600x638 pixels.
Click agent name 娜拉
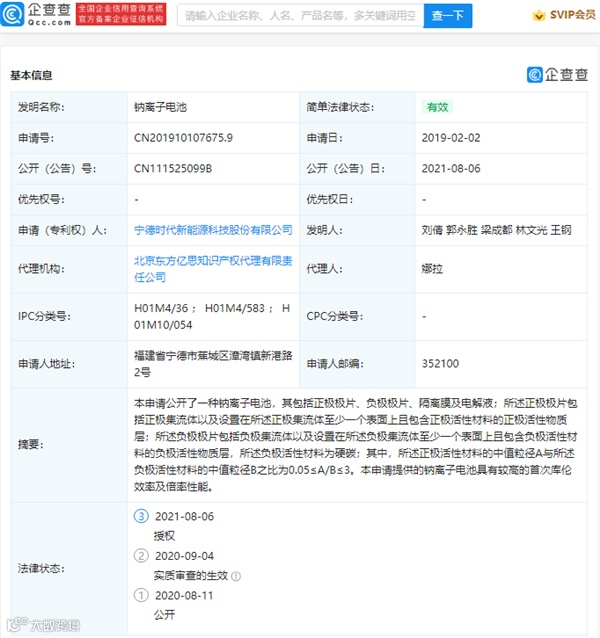point(432,269)
